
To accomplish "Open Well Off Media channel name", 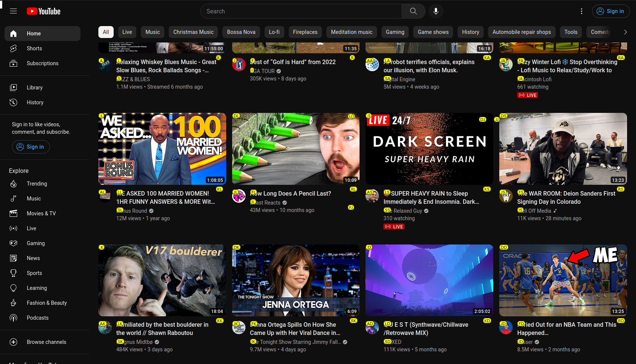I will click(x=534, y=211).
